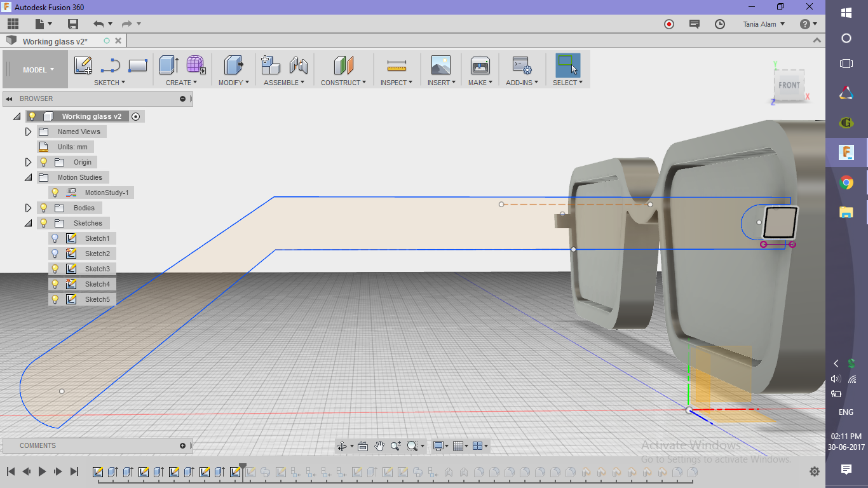Select the Spline sketch tool icon
The height and width of the screenshot is (488, 868).
(x=111, y=65)
